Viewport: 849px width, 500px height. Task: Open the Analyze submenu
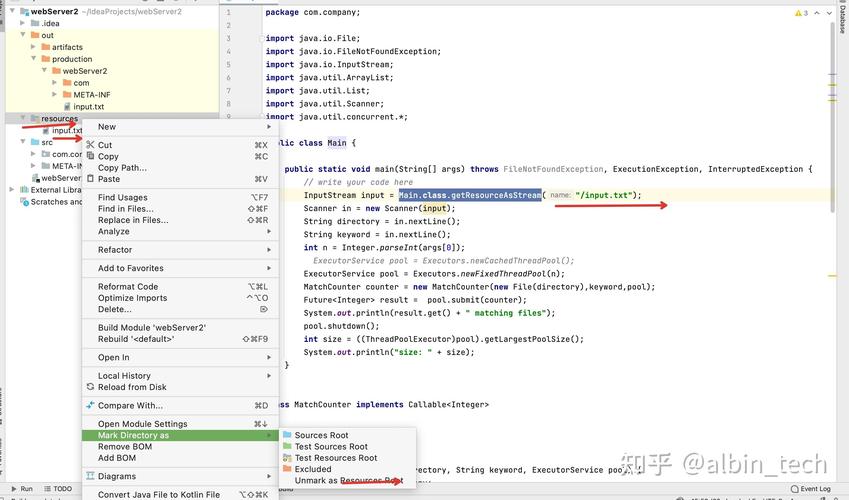pyautogui.click(x=180, y=231)
